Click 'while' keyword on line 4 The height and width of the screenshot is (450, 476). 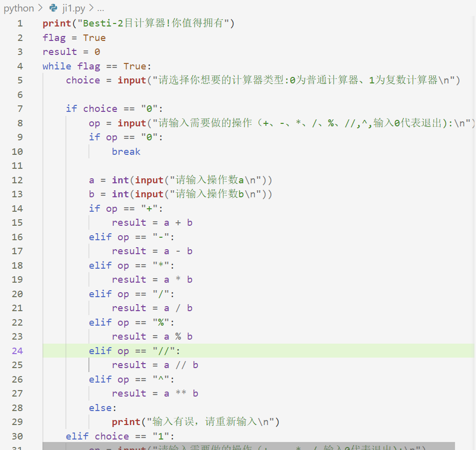[x=57, y=66]
